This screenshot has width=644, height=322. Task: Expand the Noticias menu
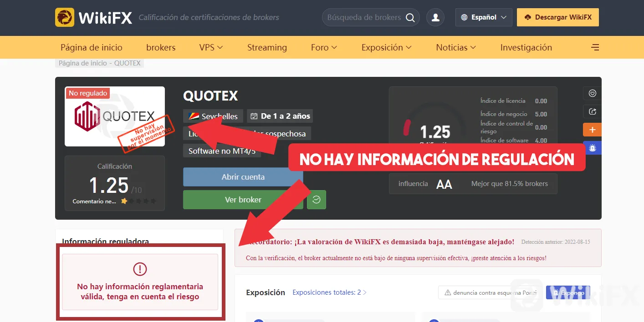click(456, 47)
